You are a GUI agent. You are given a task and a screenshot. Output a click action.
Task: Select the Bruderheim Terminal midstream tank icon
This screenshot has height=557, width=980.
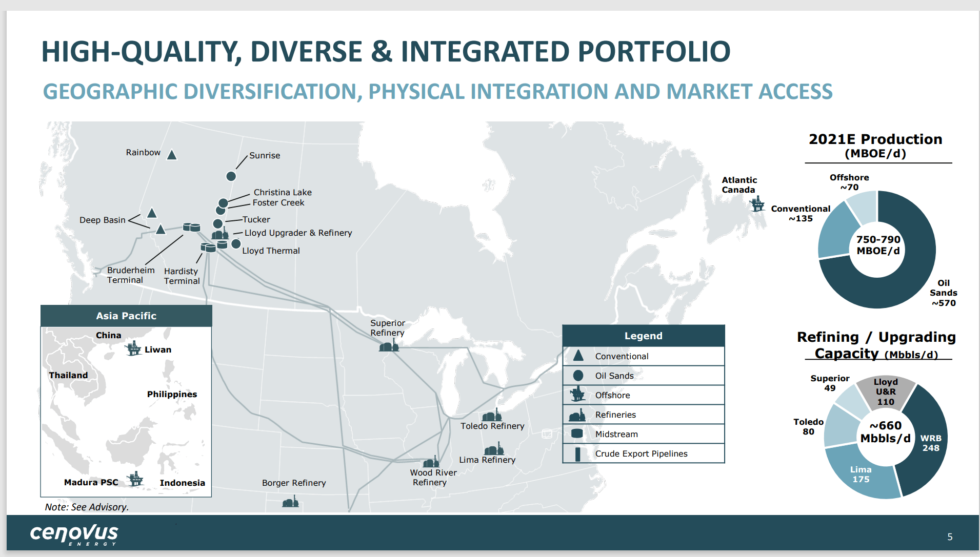(192, 227)
